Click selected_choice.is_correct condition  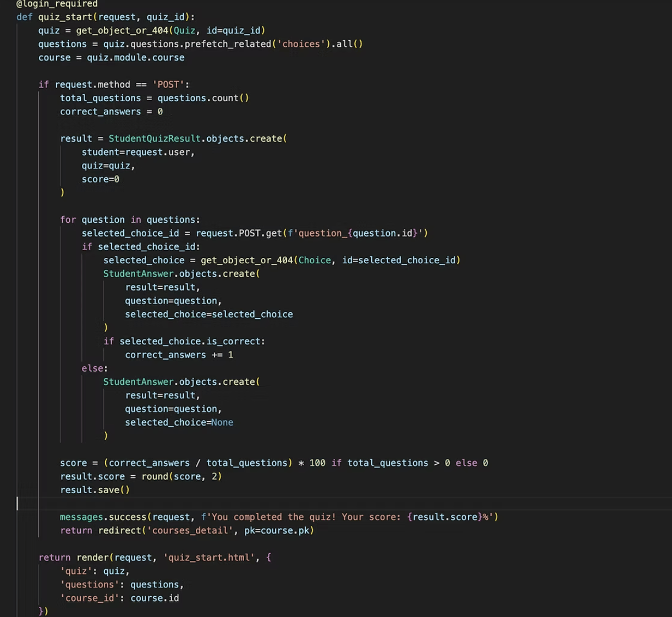[191, 341]
